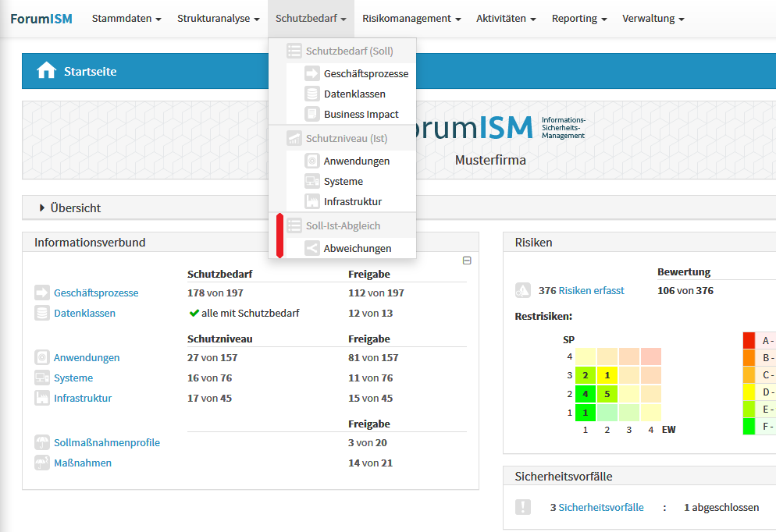
Task: Click the Geschäftsprozesse arrow icon in Informationsverbund
Action: (41, 293)
